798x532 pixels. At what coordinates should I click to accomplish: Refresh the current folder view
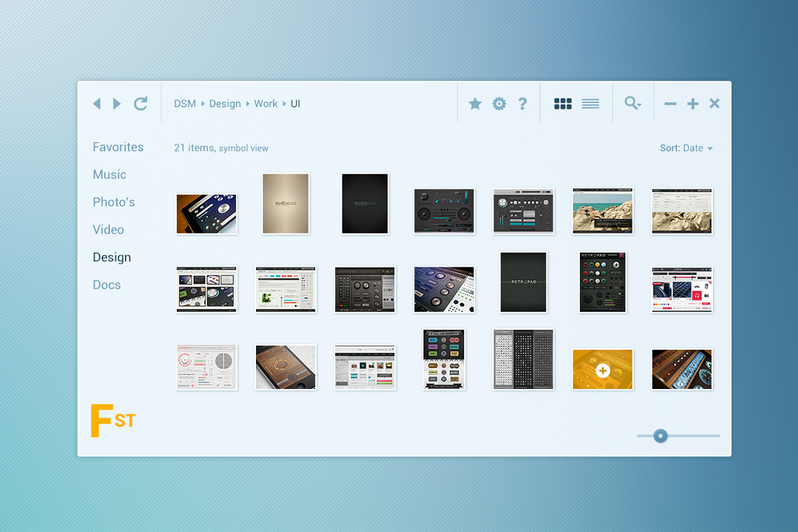tap(140, 103)
